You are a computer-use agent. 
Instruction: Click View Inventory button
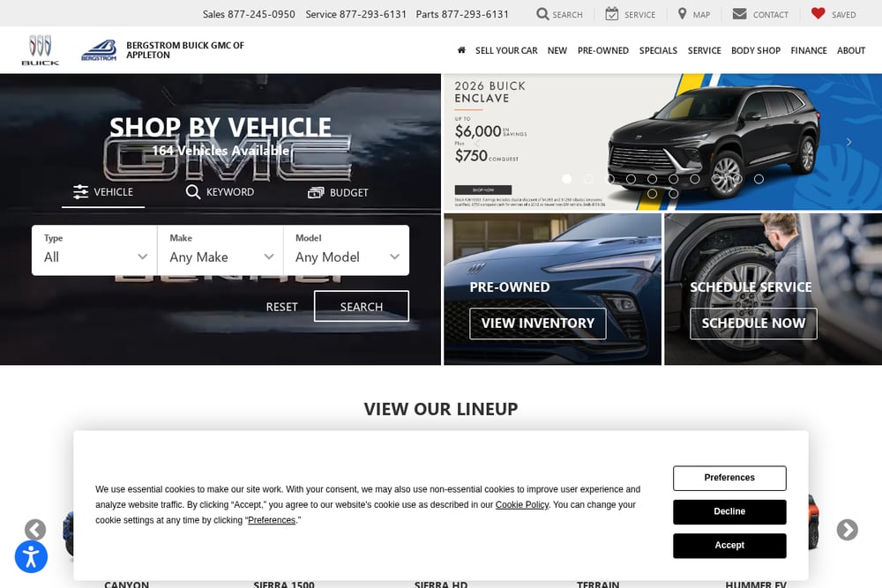(x=538, y=324)
